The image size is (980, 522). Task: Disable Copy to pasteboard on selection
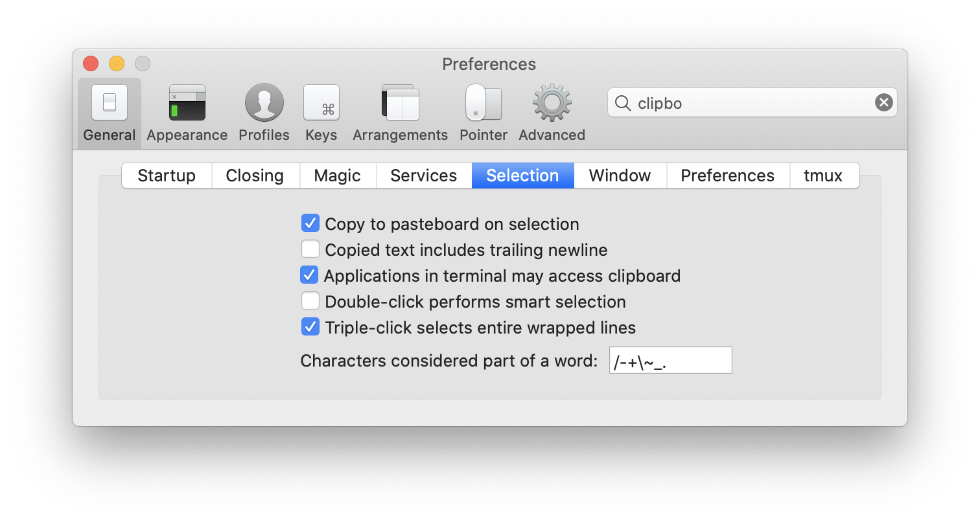click(310, 223)
